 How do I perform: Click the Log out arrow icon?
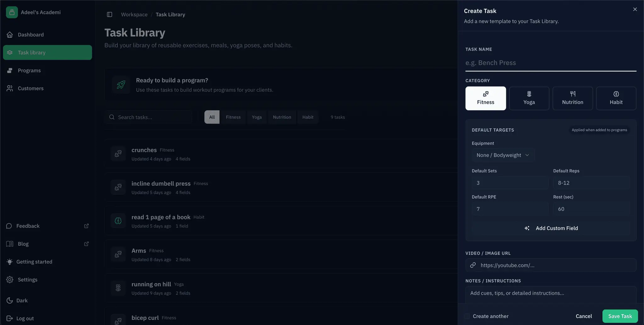[10, 318]
